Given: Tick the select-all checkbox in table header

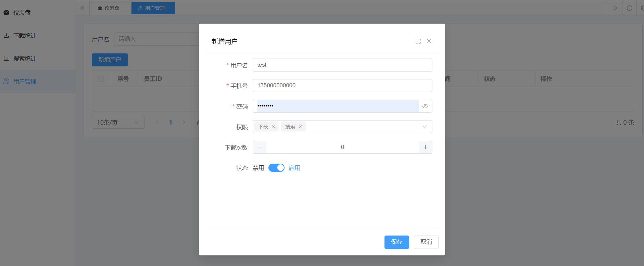Looking at the screenshot, I should [x=100, y=79].
